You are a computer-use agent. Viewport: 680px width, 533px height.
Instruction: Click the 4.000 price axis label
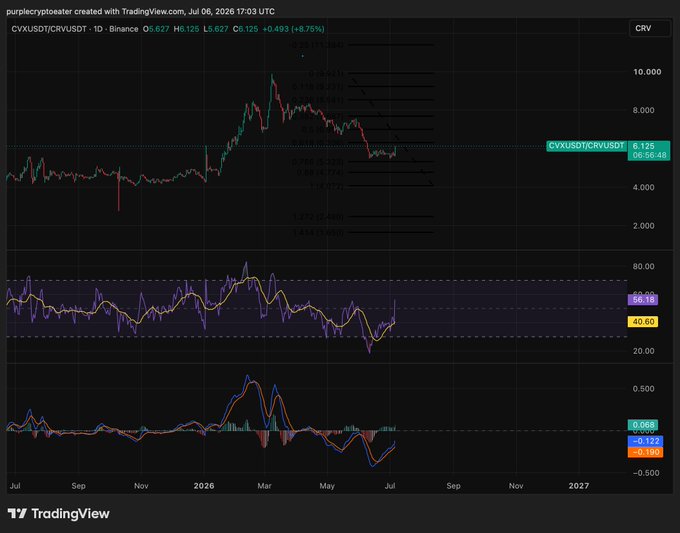[644, 187]
